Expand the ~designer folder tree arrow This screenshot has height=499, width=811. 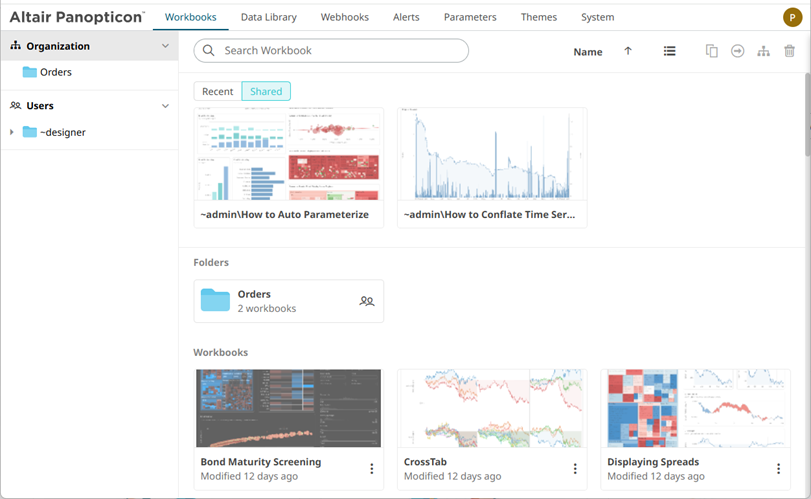point(11,132)
